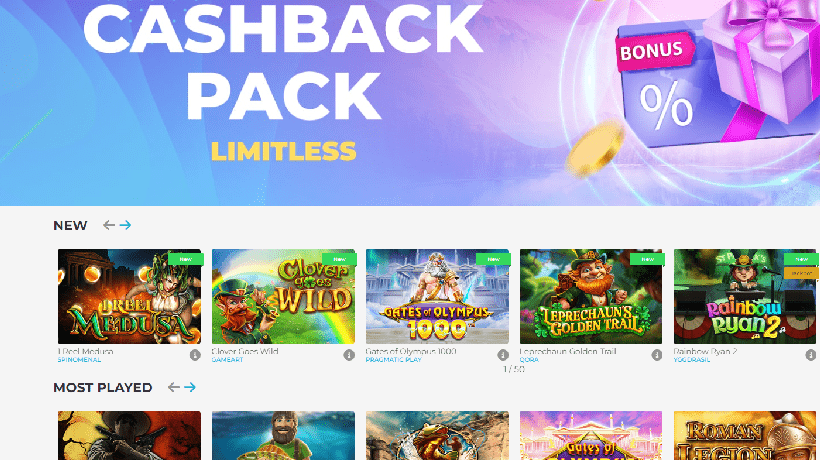Click the NEW section previous arrow
820x460 pixels.
pos(109,225)
